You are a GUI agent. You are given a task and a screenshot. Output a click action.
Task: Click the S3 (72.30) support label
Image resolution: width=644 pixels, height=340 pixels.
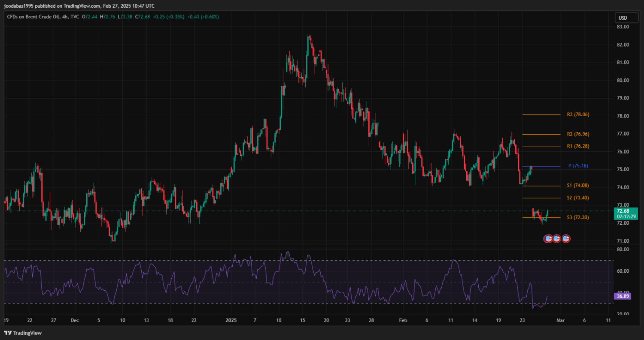coord(578,217)
